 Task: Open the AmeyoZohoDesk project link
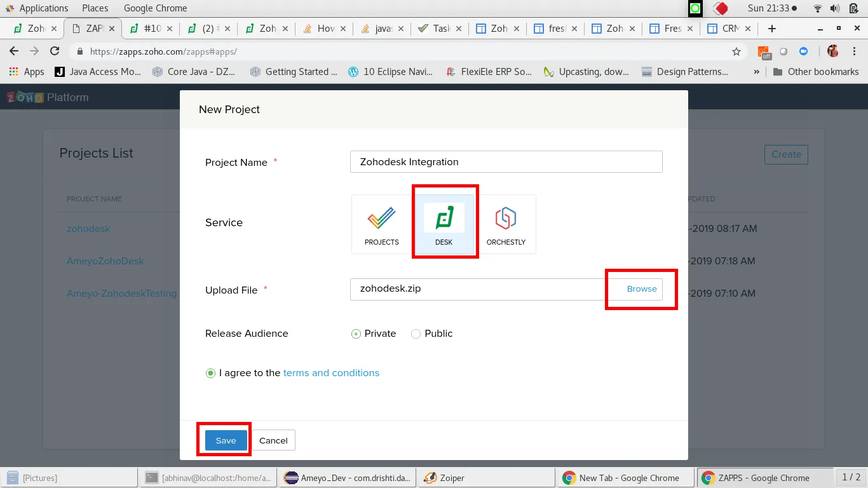[x=105, y=261]
